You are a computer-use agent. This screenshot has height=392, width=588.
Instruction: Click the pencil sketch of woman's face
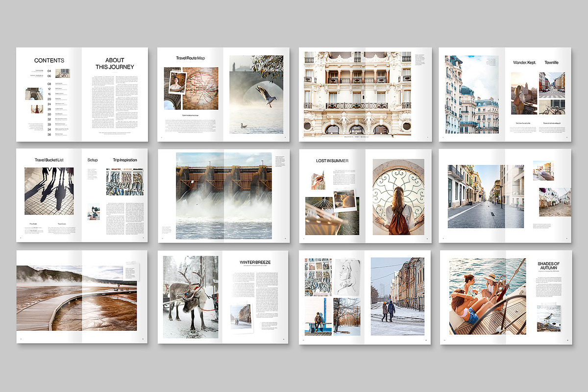pos(347,277)
